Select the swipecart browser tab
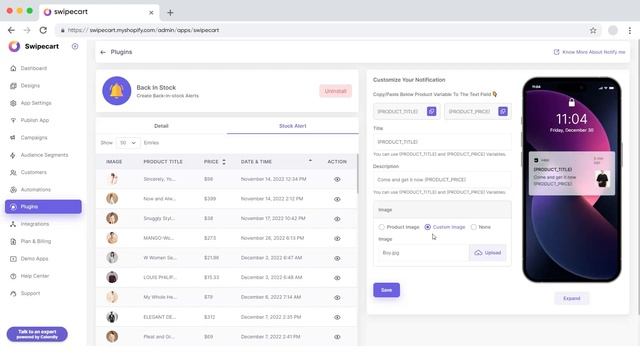The height and width of the screenshot is (360, 640). (98, 12)
